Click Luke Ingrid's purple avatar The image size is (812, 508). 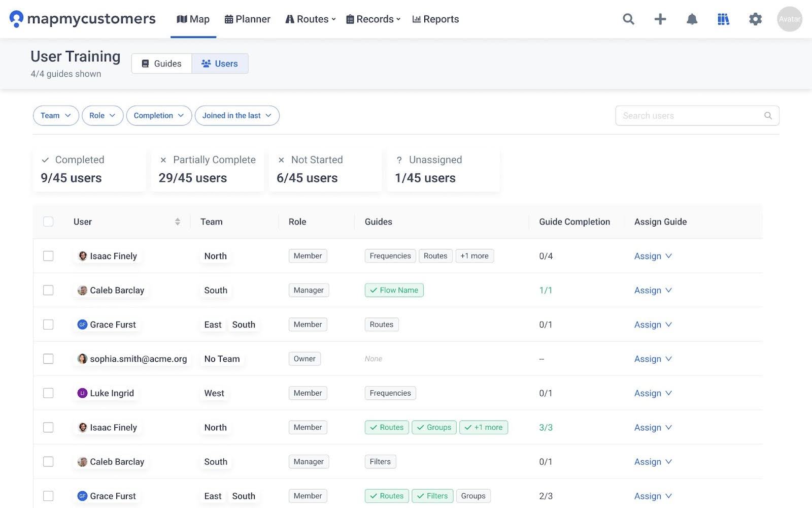click(82, 393)
